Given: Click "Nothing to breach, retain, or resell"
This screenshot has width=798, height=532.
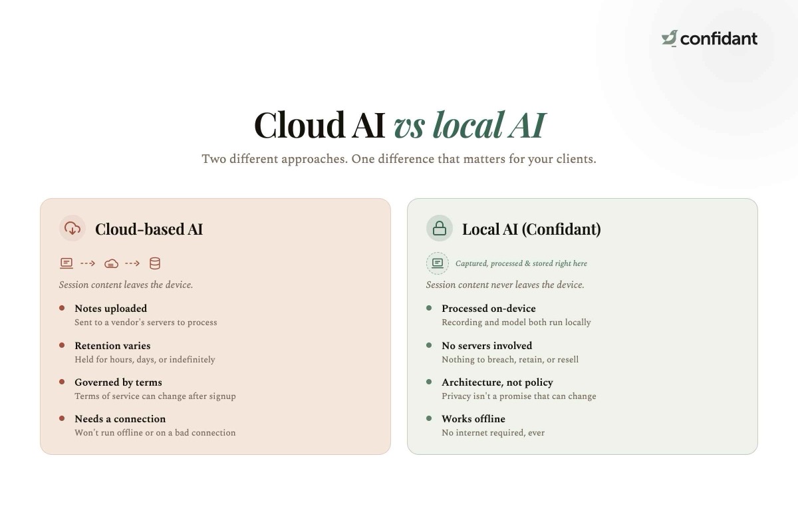Looking at the screenshot, I should 510,360.
